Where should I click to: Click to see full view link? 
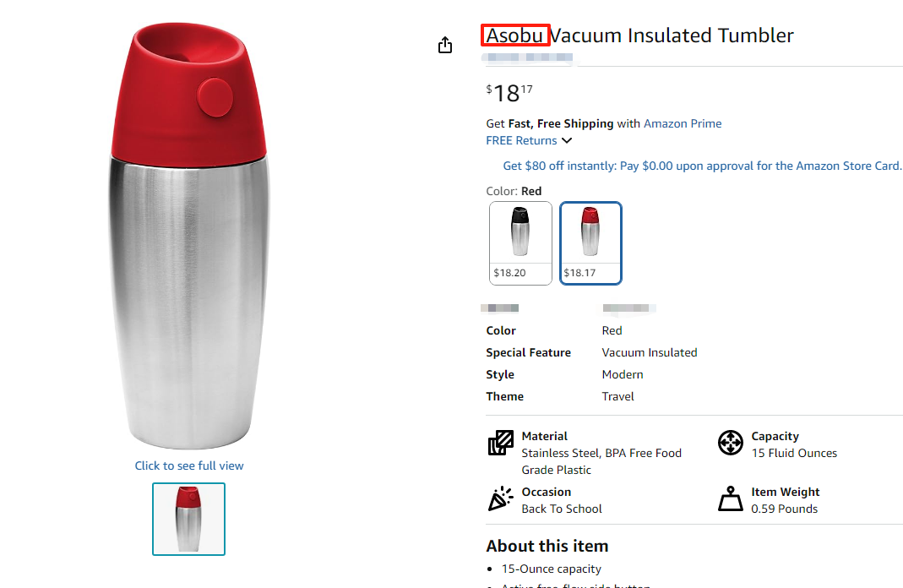click(x=189, y=465)
